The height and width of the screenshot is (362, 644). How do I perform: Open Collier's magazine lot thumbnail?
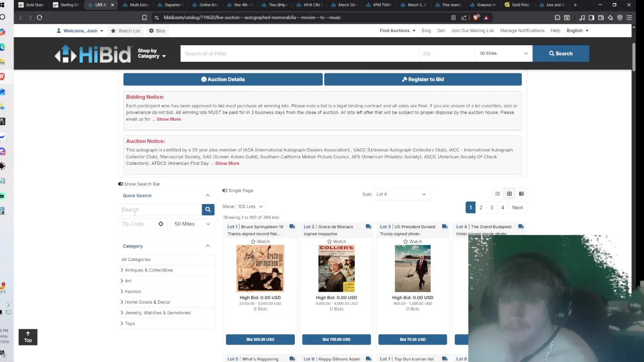click(337, 268)
